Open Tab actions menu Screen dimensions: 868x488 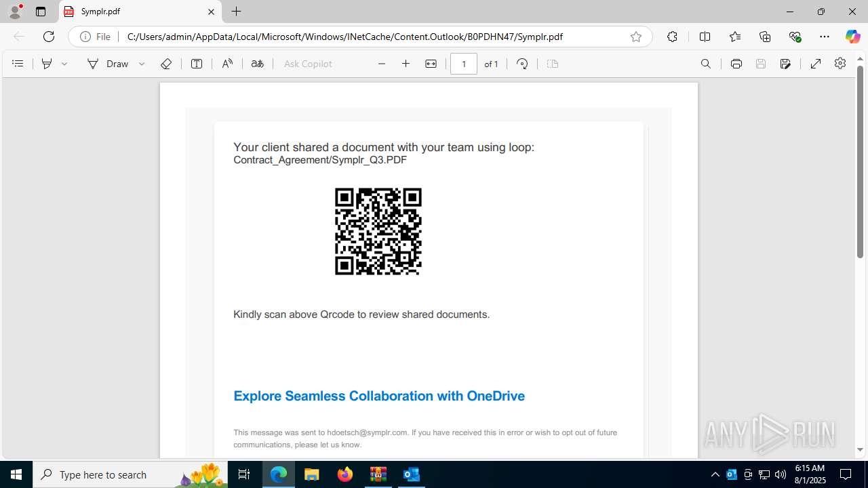(x=41, y=12)
